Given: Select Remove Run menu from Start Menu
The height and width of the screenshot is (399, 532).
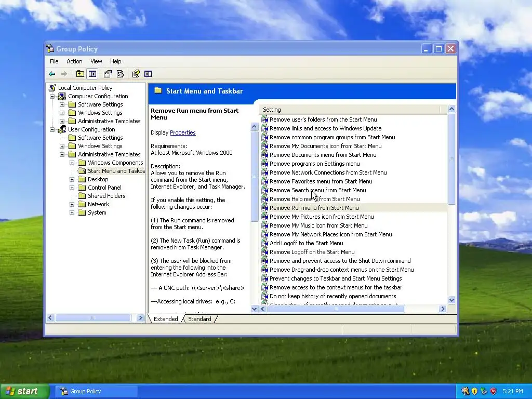Looking at the screenshot, I should pos(314,208).
